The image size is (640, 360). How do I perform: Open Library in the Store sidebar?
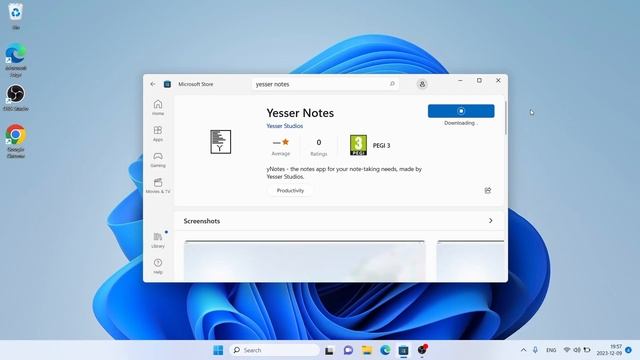pos(158,240)
